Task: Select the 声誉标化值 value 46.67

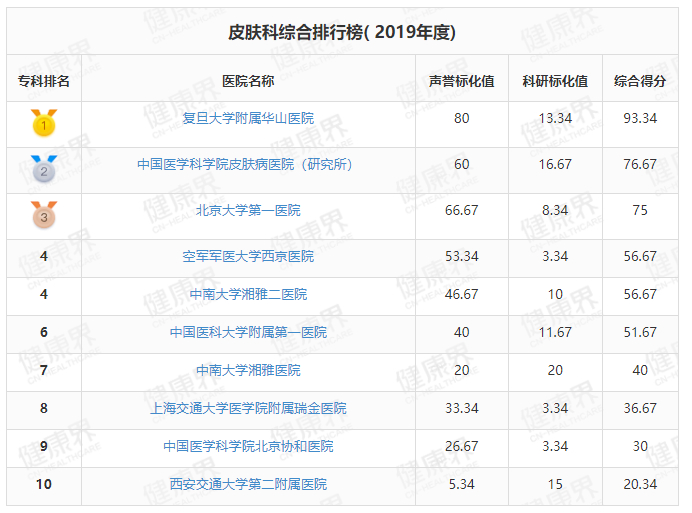Action: point(462,294)
